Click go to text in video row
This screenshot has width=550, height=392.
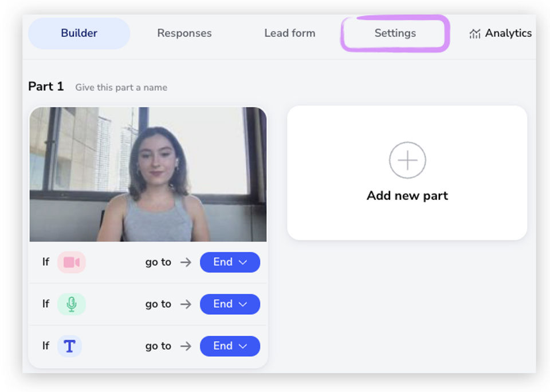pyautogui.click(x=158, y=262)
